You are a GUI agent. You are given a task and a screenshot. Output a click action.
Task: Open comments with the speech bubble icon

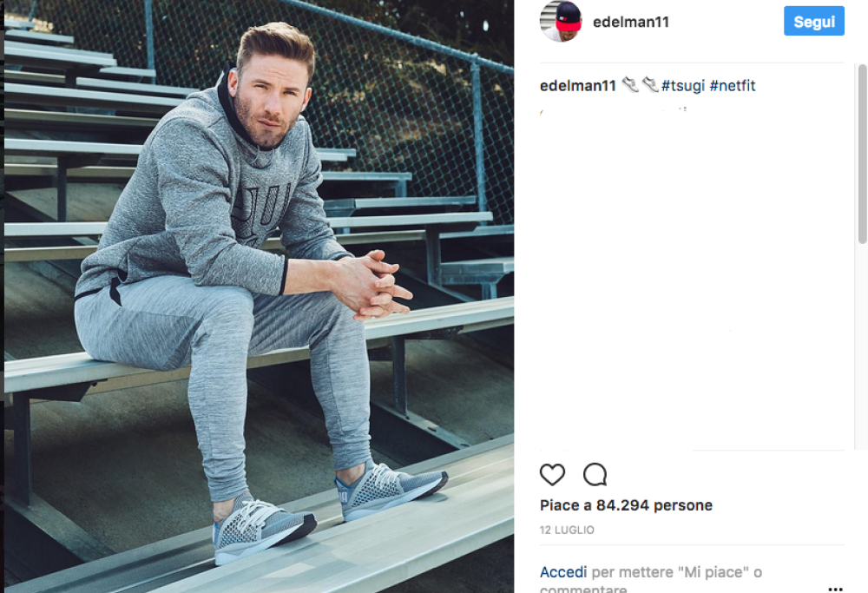(595, 475)
